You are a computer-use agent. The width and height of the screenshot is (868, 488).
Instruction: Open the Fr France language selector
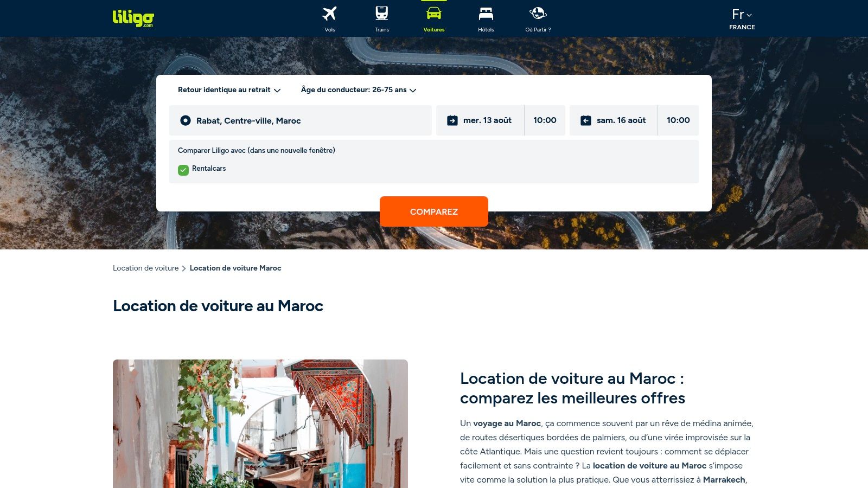pos(742,19)
